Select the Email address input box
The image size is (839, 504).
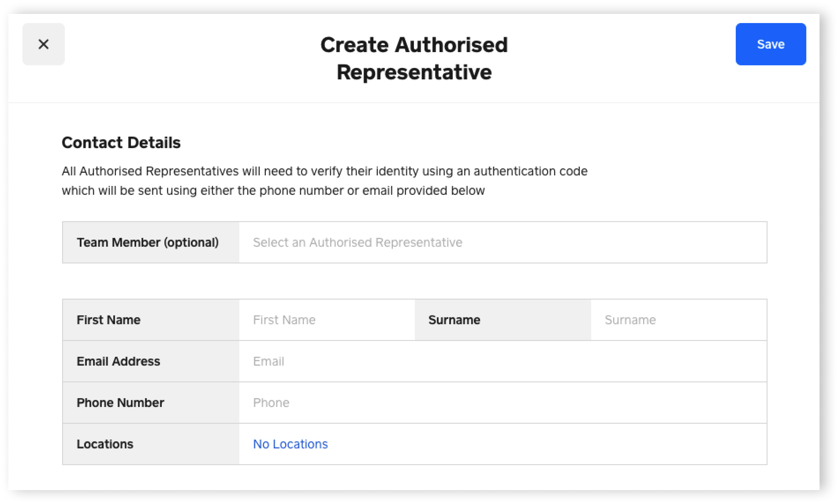(x=502, y=361)
